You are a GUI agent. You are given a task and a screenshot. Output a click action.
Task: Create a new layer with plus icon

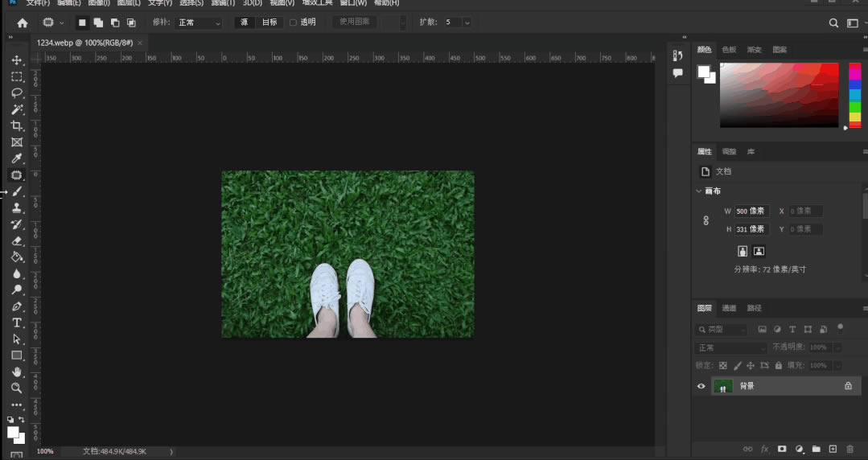click(833, 449)
